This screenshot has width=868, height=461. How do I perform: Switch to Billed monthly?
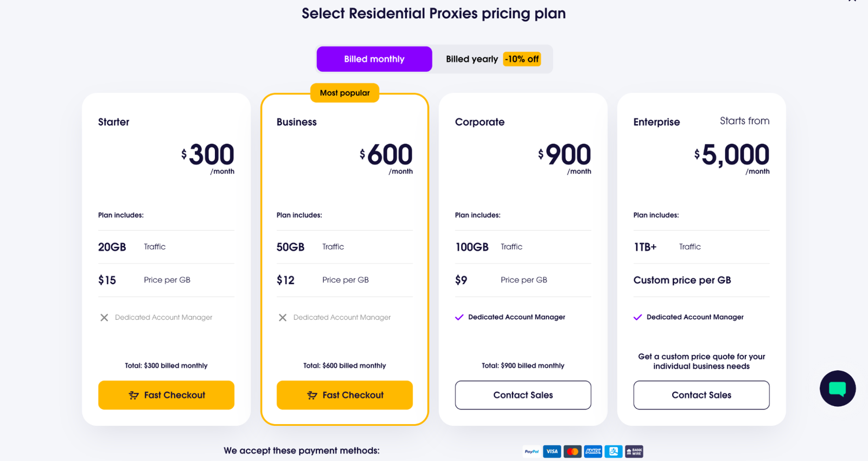[x=374, y=59]
